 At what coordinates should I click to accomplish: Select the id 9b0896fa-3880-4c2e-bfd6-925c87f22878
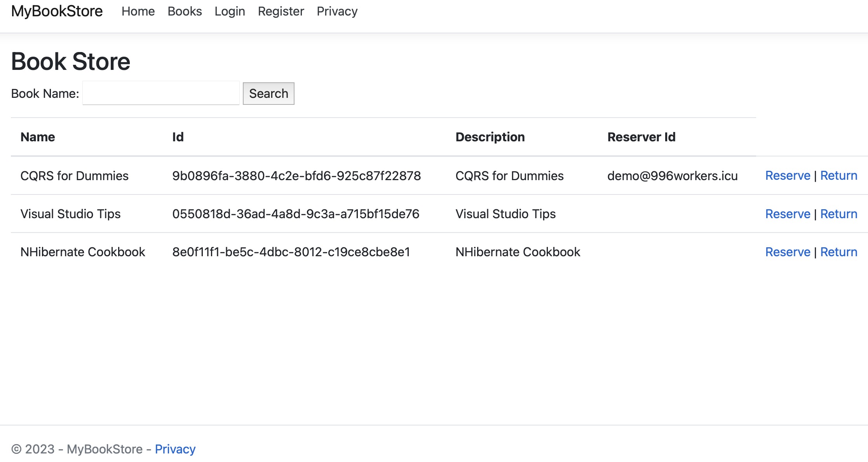pos(296,176)
